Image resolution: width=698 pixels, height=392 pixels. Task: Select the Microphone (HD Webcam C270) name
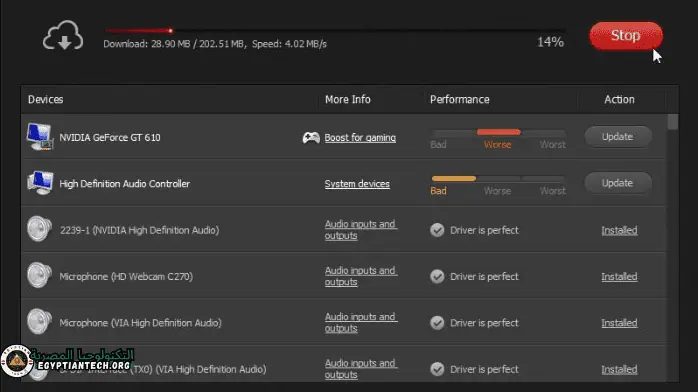tap(126, 276)
